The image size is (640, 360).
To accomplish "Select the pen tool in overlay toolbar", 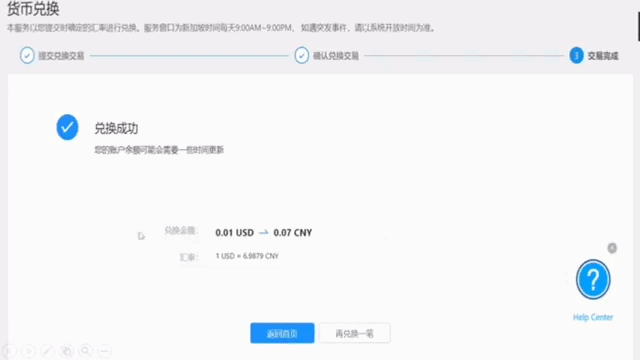I will [x=47, y=351].
